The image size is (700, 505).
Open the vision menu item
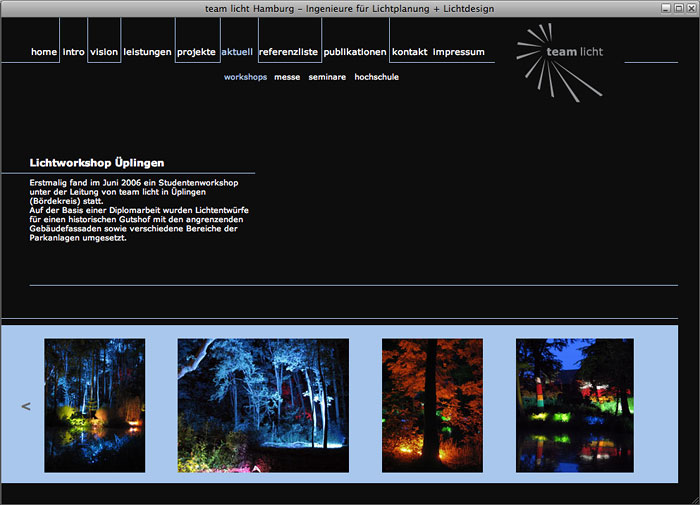pyautogui.click(x=104, y=52)
